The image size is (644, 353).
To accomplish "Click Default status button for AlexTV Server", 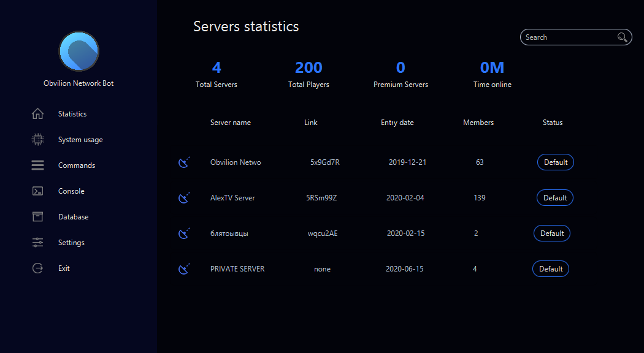I will pos(555,198).
